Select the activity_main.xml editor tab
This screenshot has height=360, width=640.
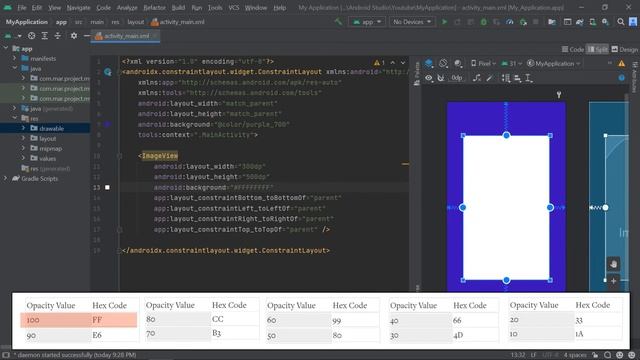126,36
